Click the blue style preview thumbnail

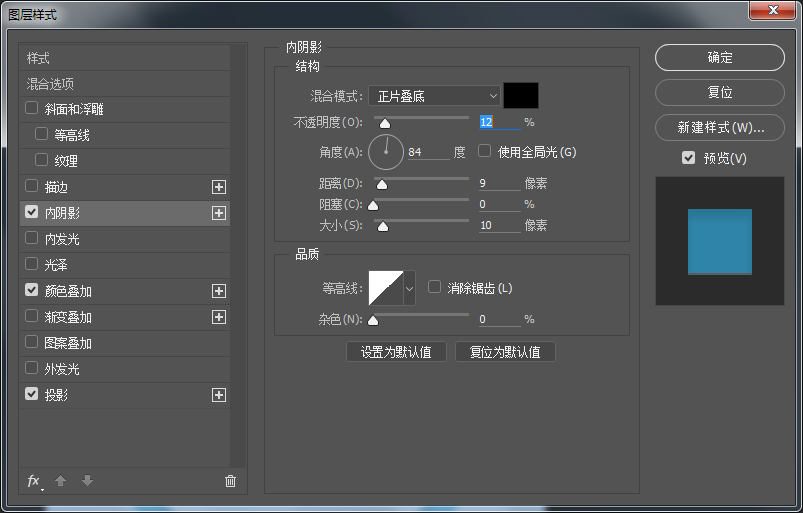(x=720, y=241)
